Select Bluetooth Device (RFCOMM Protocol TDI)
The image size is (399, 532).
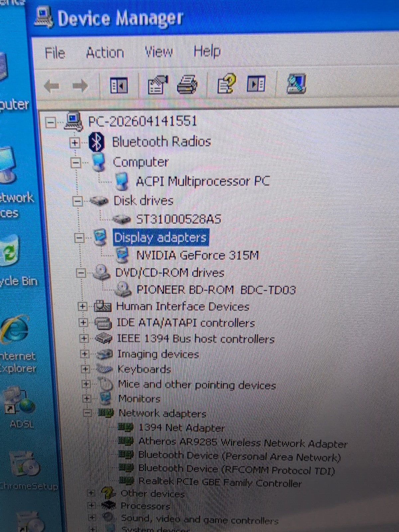[x=237, y=469]
